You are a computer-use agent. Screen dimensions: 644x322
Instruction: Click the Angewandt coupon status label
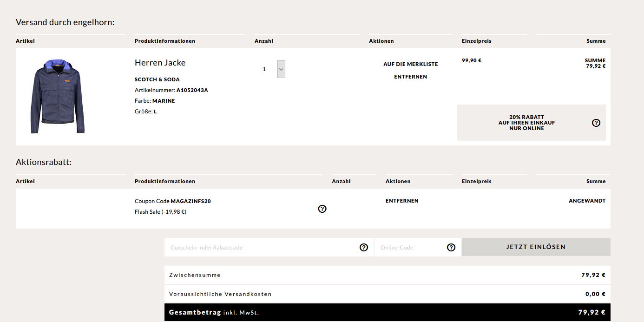tap(587, 201)
